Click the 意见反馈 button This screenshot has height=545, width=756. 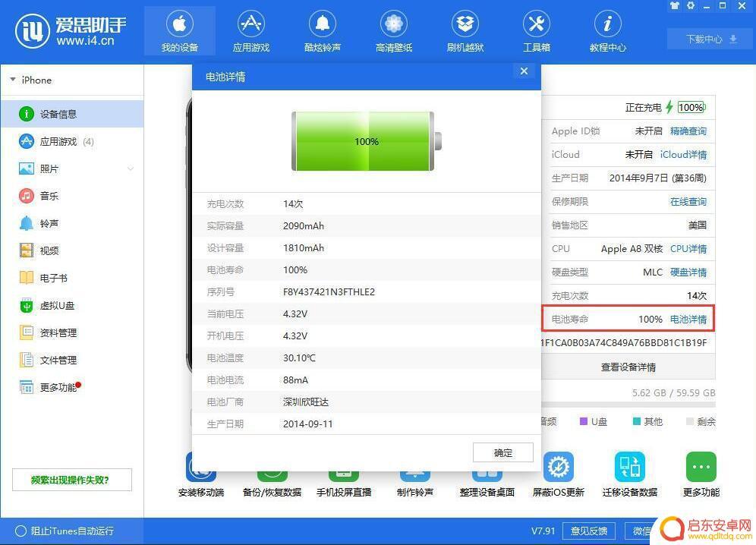(x=589, y=531)
